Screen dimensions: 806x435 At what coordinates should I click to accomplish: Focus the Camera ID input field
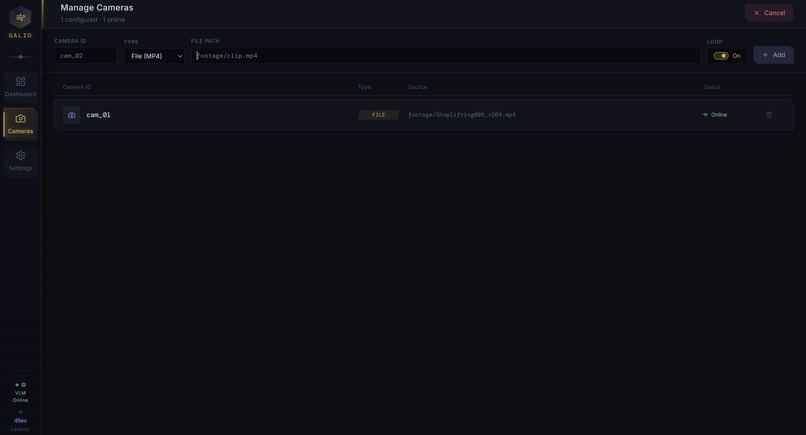tap(86, 56)
